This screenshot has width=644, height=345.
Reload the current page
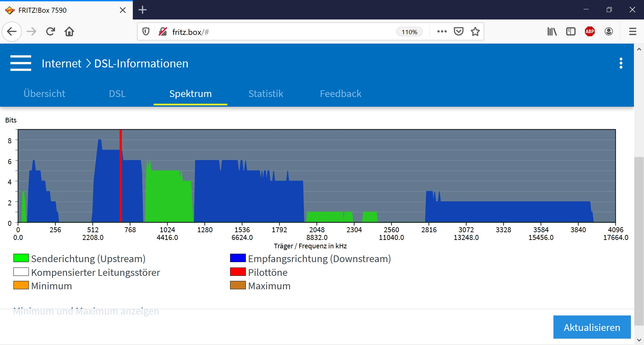point(51,32)
